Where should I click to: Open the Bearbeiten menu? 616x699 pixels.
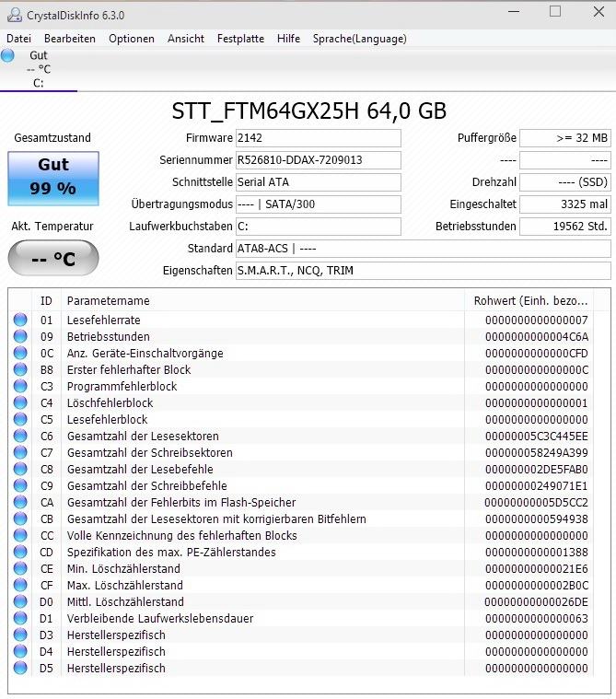point(70,39)
